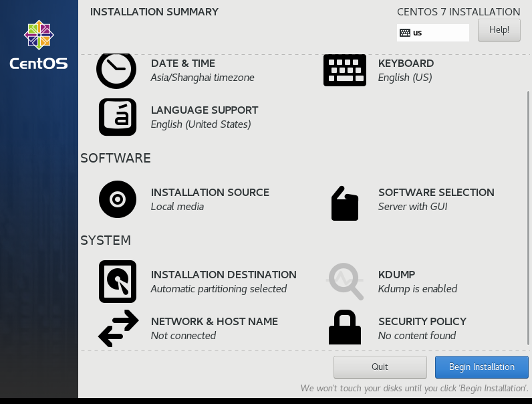Viewport: 532px width, 404px height.
Task: Click the disk warning note below the buttons
Action: click(x=414, y=389)
